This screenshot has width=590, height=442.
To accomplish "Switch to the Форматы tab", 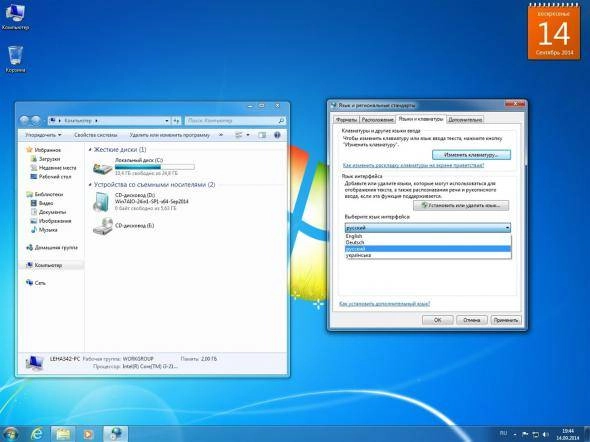I will (347, 120).
